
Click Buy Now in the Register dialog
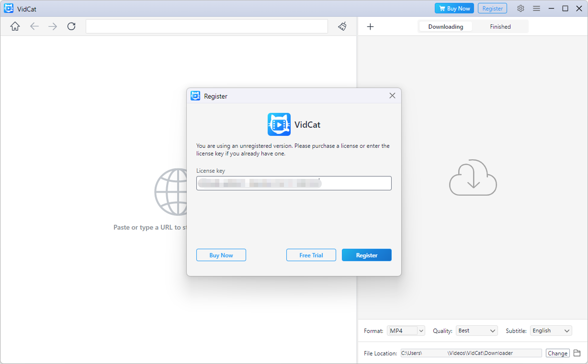click(x=221, y=255)
